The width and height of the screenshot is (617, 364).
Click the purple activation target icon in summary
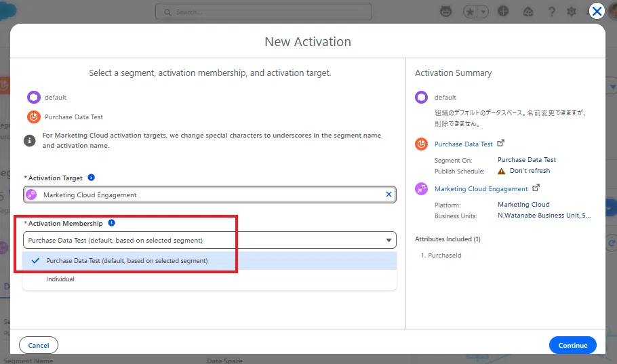click(421, 189)
